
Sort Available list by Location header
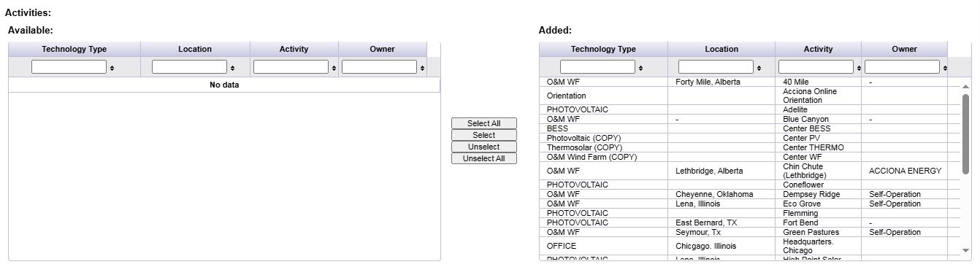coord(195,49)
